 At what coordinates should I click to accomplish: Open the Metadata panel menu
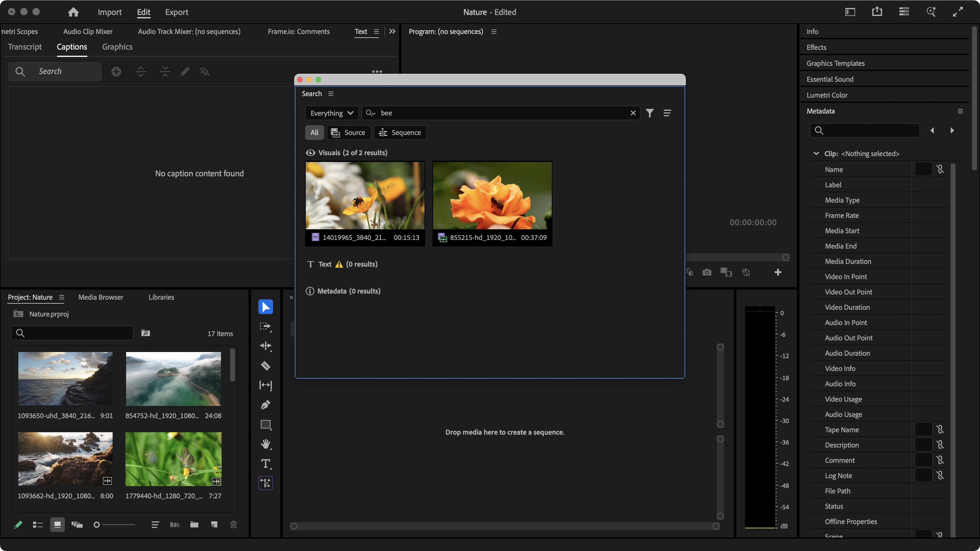coord(960,111)
